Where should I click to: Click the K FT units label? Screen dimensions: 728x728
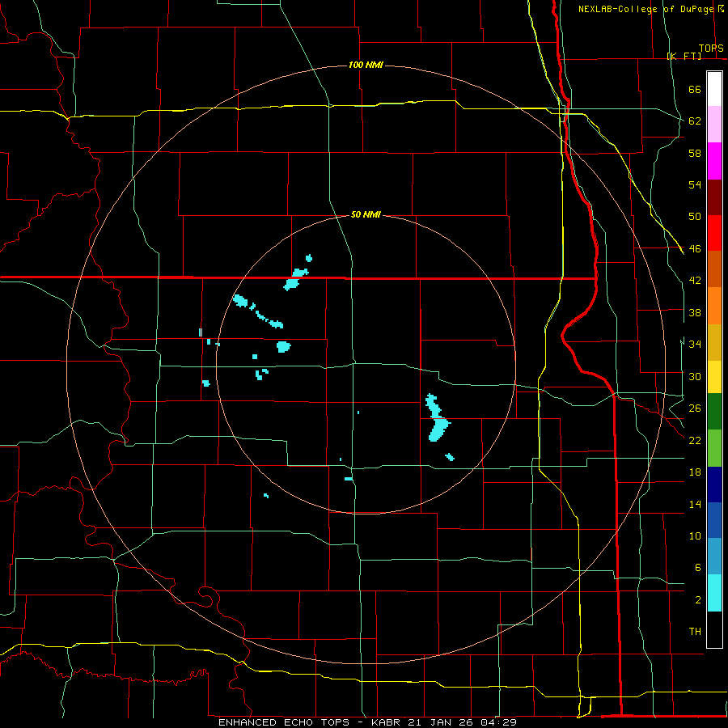click(x=684, y=56)
